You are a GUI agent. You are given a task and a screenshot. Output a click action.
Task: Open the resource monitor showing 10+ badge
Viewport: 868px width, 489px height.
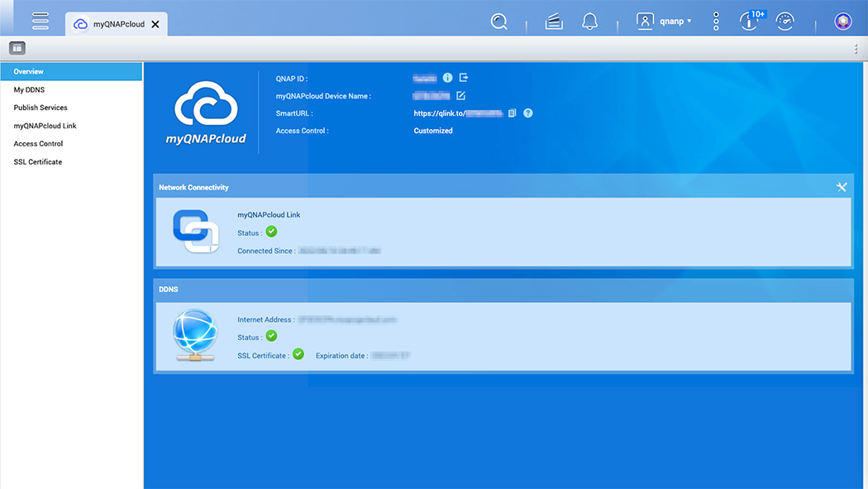coord(748,21)
